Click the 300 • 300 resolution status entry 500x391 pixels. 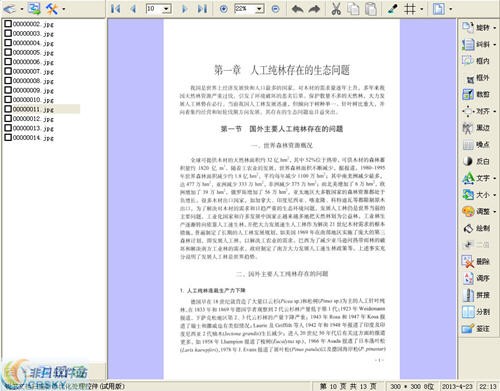click(x=412, y=386)
